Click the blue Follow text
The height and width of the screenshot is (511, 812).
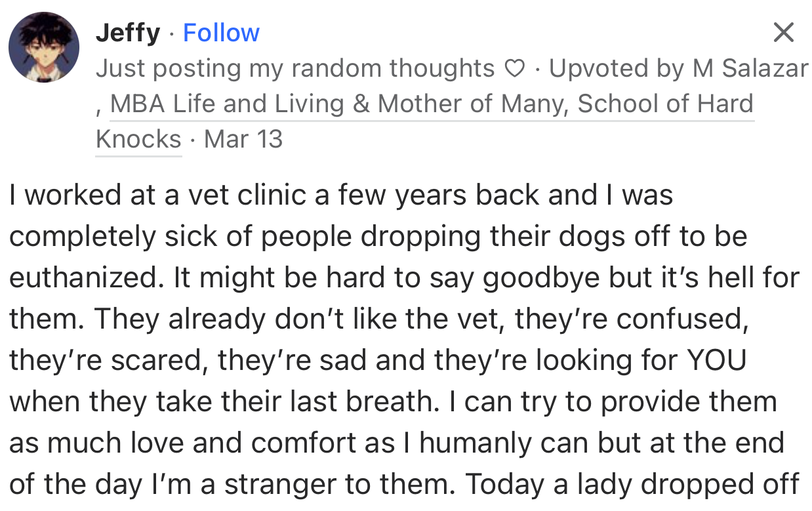click(220, 31)
